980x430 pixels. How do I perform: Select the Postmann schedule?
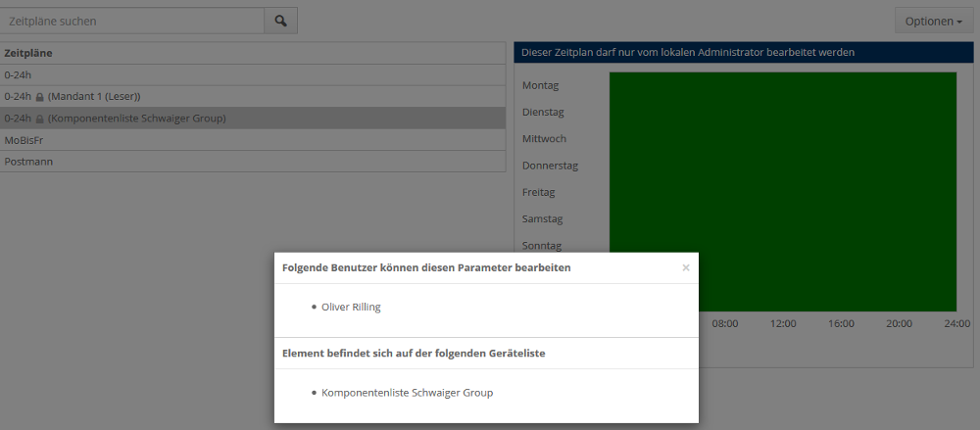28,162
